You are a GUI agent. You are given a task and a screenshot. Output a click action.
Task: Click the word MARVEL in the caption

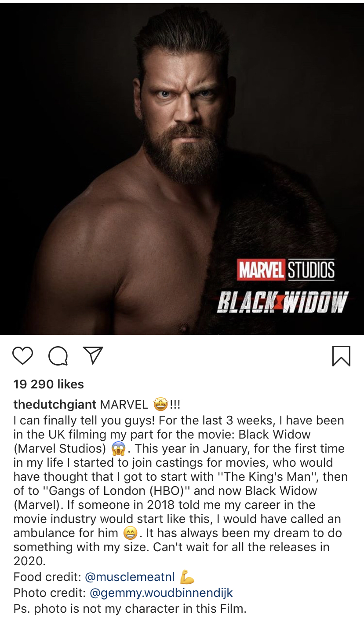pos(124,404)
